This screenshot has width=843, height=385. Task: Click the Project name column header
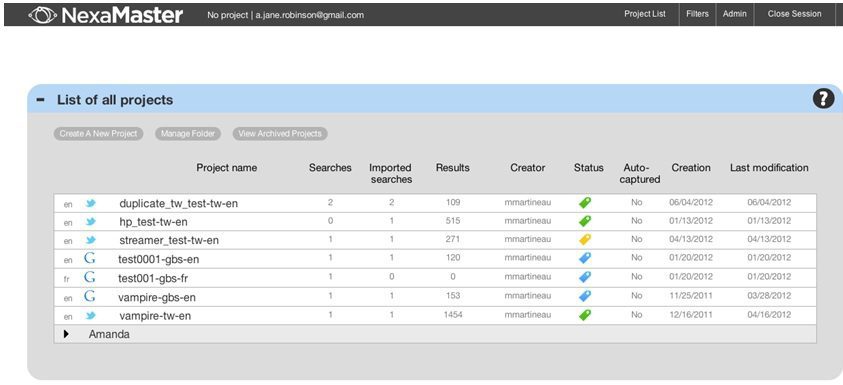coord(226,168)
